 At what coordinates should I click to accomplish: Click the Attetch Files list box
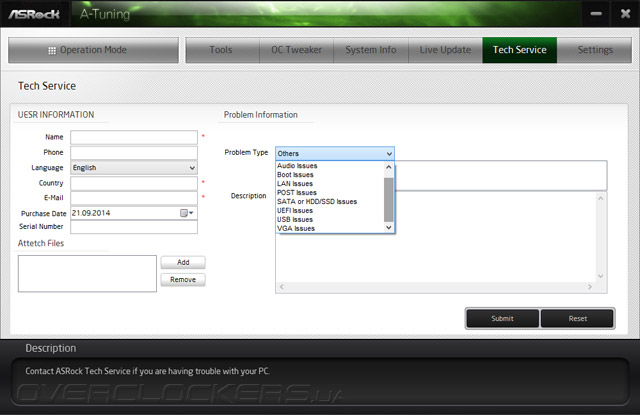87,273
